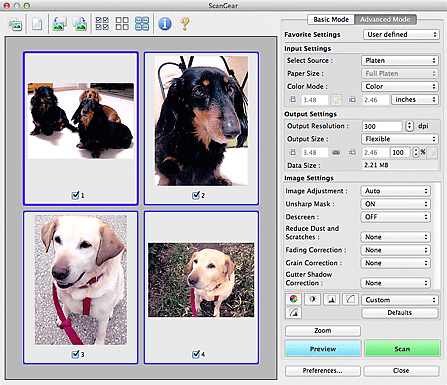
Task: Open the Custom tone curve dropdown
Action: point(400,300)
